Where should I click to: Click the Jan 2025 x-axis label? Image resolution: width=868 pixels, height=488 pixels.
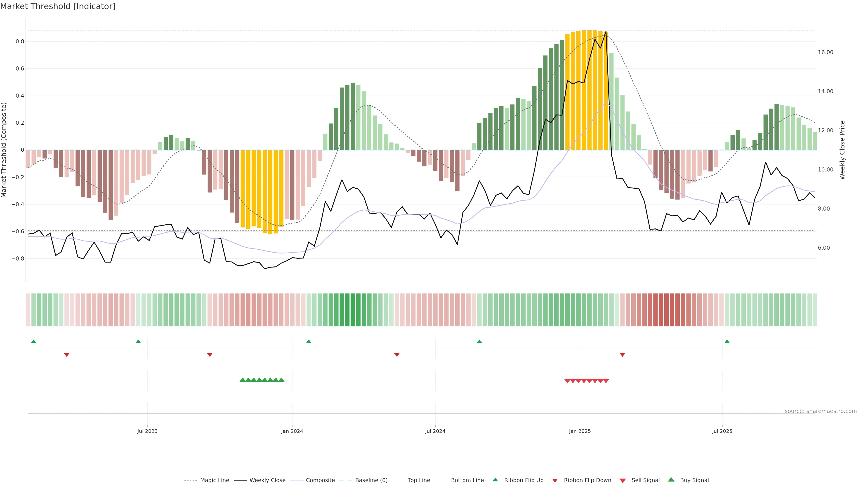[x=580, y=431]
